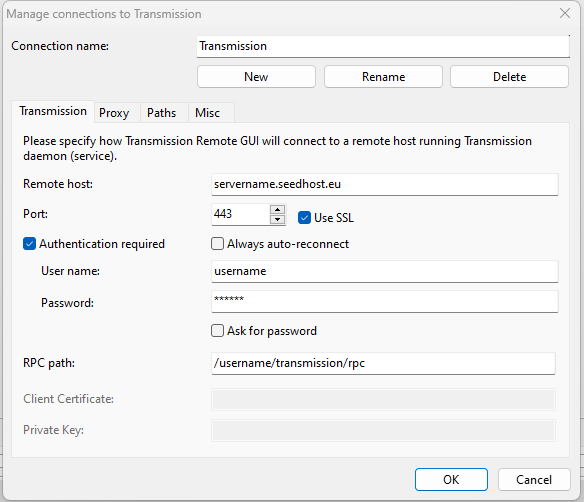Click the 'Private Key:' label
Viewport: 584px width, 502px height.
53,430
